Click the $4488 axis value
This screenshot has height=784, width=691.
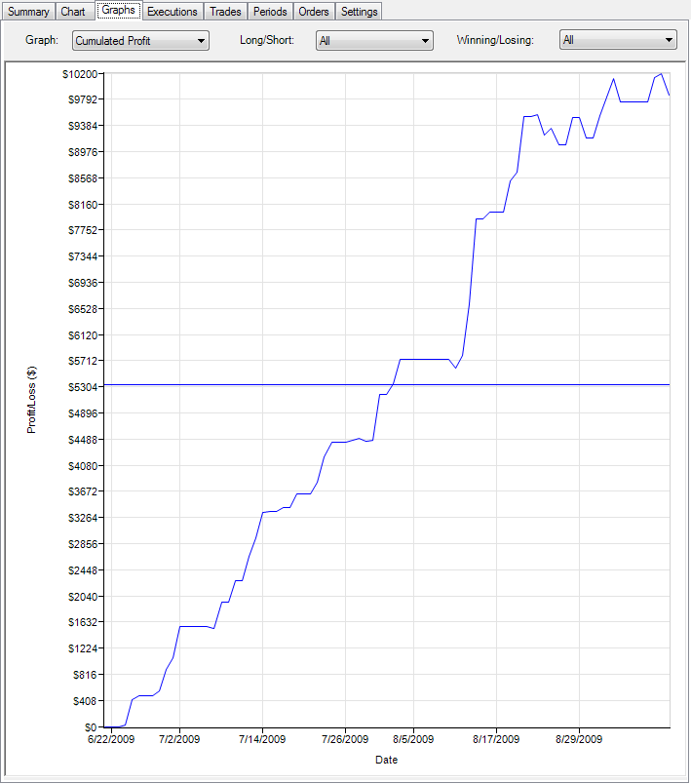coord(83,440)
